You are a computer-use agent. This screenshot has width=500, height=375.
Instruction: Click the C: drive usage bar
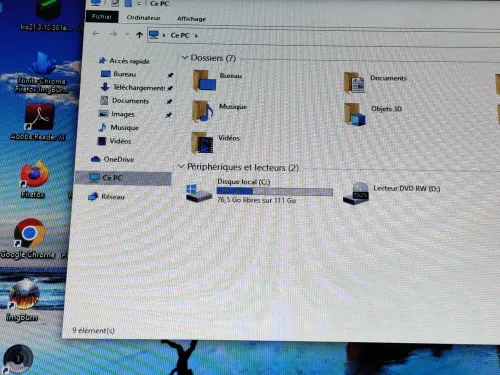275,191
